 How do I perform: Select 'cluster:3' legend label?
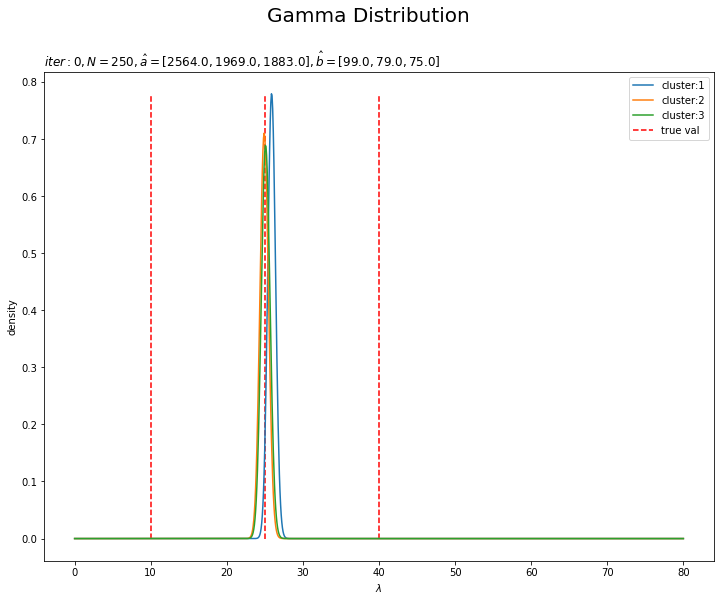[x=682, y=115]
